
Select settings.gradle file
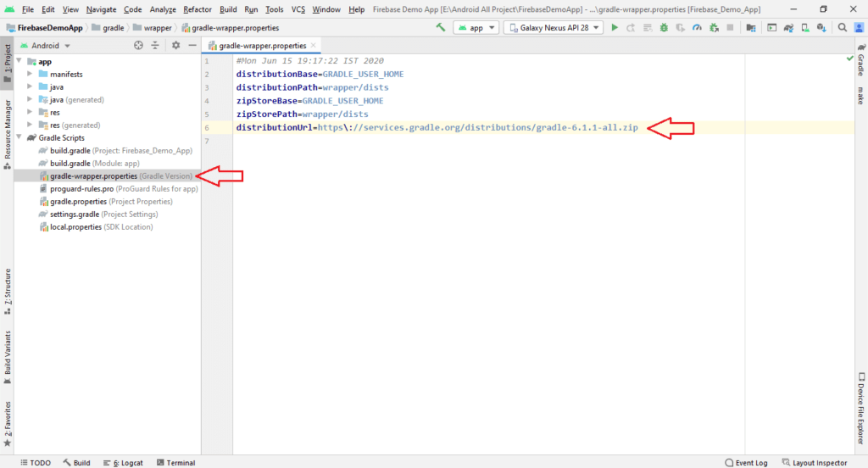click(98, 214)
